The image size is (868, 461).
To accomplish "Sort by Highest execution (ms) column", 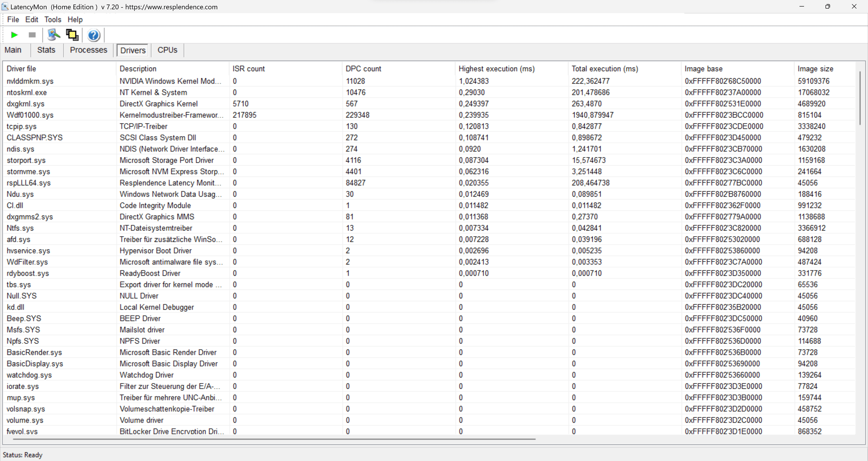I will (496, 69).
